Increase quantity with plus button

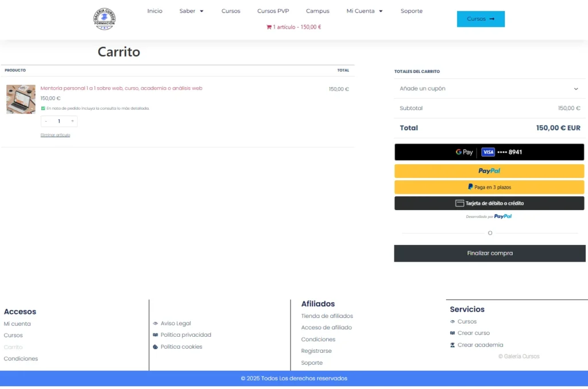[x=72, y=121]
